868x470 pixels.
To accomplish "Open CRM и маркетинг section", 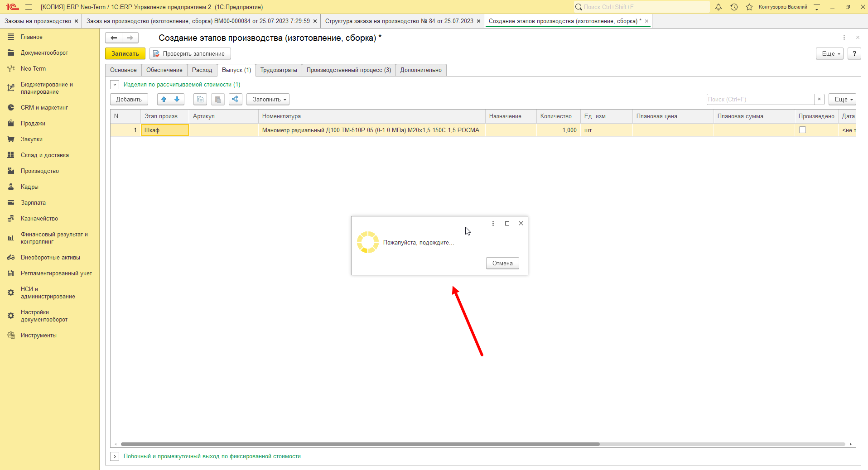I will [44, 107].
